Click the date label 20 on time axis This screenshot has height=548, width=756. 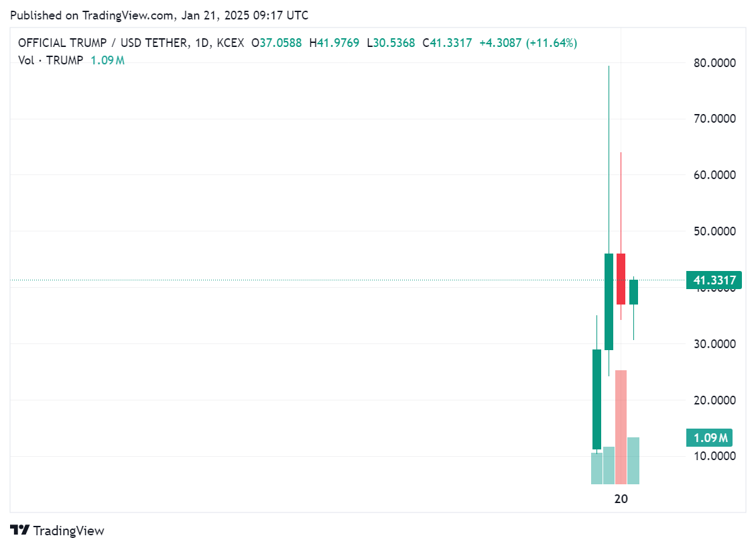621,499
